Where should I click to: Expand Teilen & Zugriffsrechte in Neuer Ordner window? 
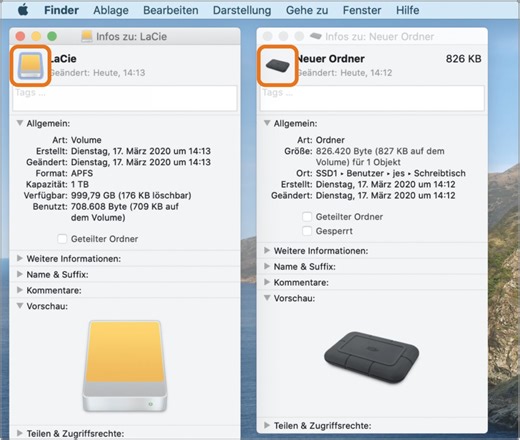click(267, 425)
